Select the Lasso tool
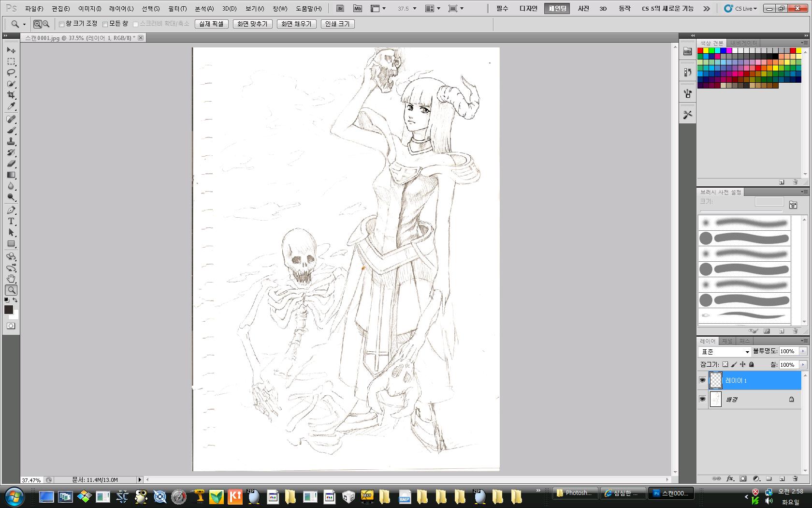The height and width of the screenshot is (508, 812). [11, 73]
